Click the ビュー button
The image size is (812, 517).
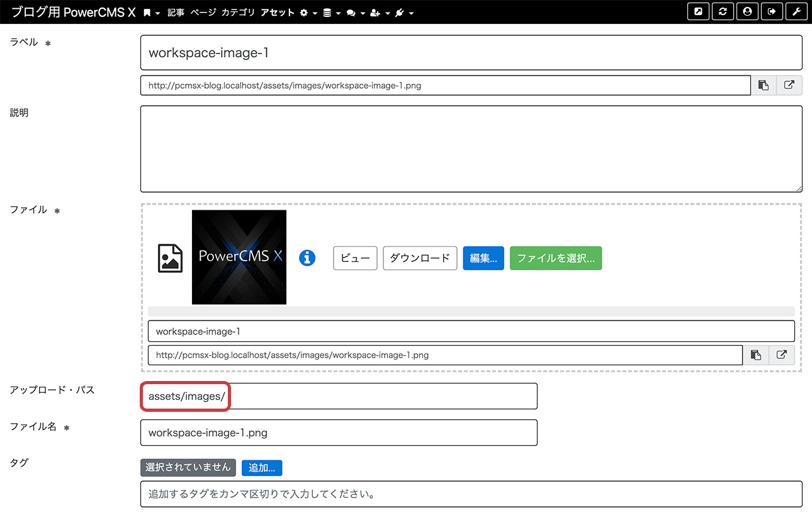(x=355, y=258)
